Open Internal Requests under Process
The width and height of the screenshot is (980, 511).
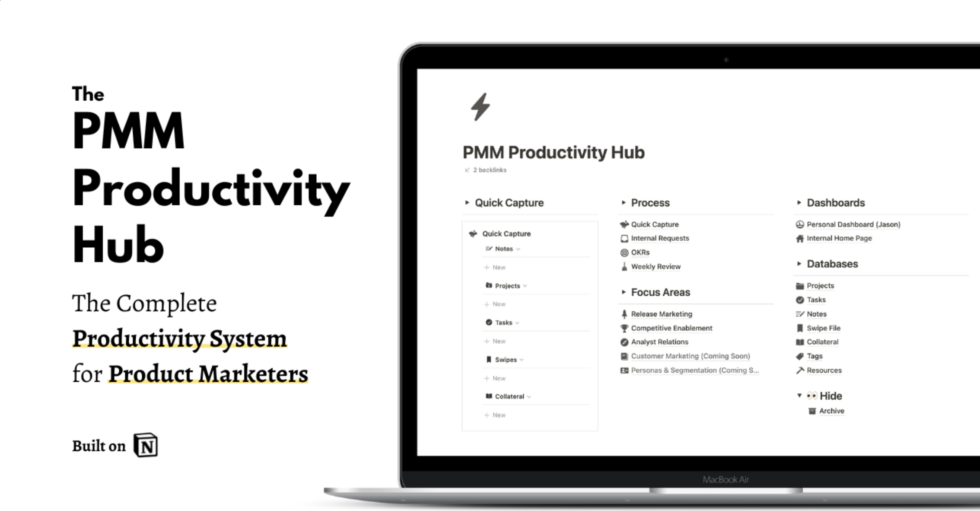[660, 238]
